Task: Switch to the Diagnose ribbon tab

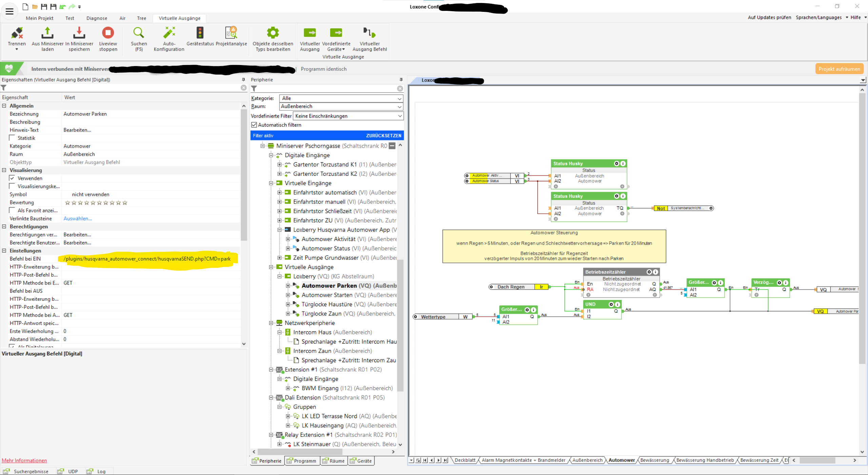Action: click(x=97, y=18)
